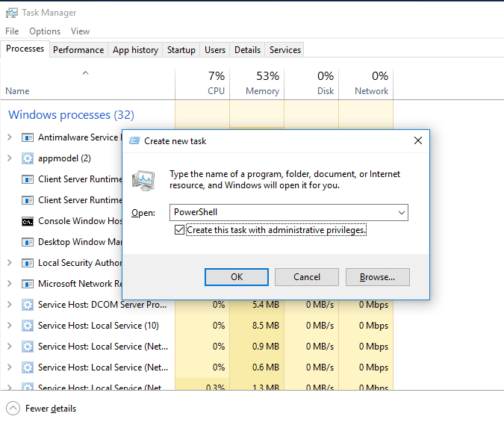Expand the appmodel (2) process group
This screenshot has width=504, height=425.
10,158
